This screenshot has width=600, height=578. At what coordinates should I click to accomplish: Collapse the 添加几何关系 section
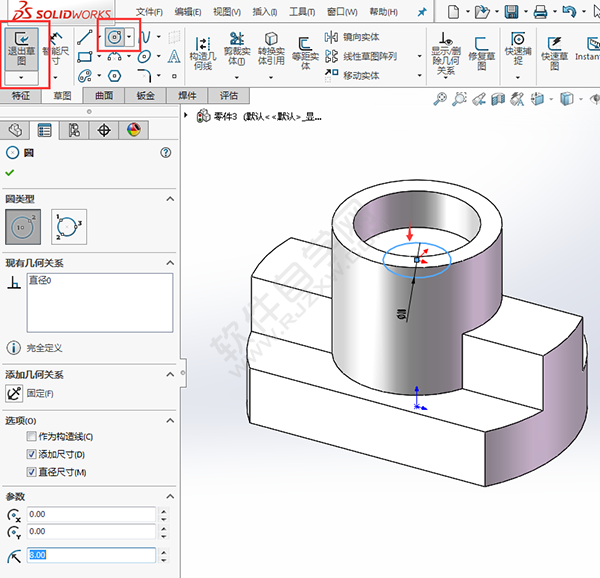(x=170, y=374)
